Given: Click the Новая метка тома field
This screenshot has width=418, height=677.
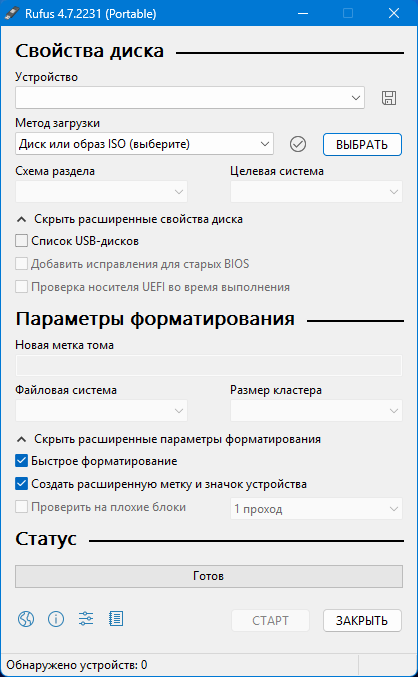Looking at the screenshot, I should pyautogui.click(x=209, y=365).
